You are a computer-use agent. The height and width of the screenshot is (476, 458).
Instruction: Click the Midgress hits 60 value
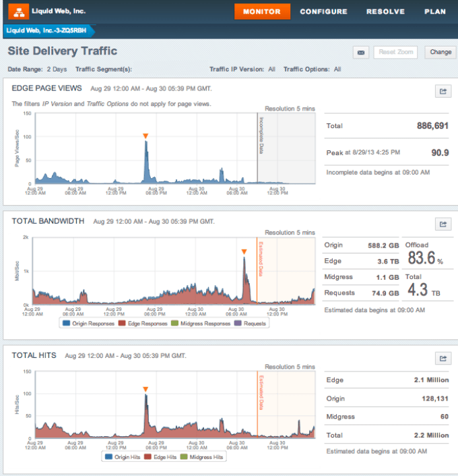(445, 417)
